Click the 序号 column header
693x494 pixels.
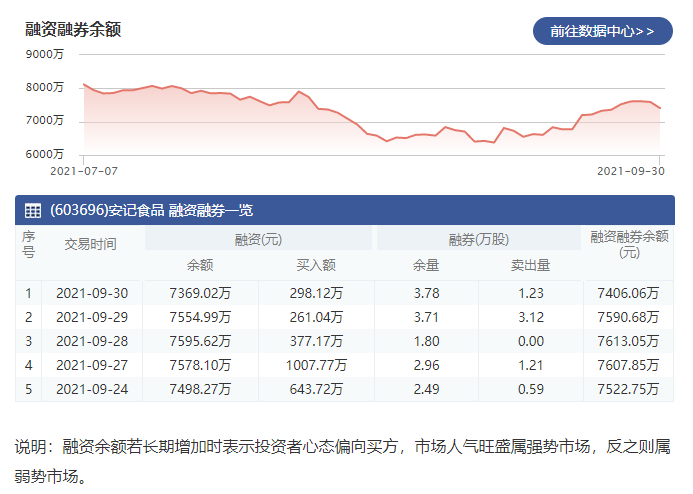pos(29,244)
